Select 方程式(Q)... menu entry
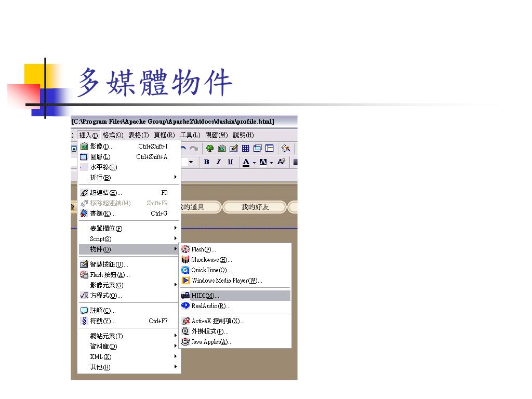This screenshot has width=532, height=399. coord(129,296)
